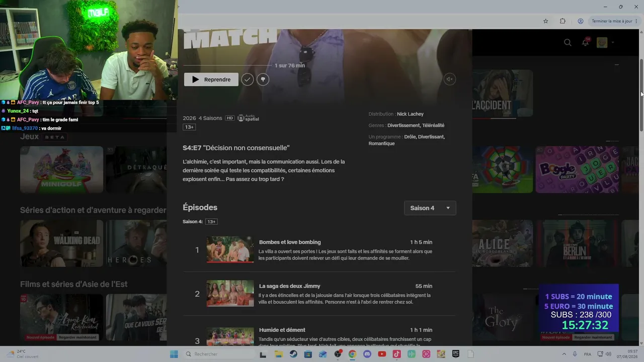Click the microphone tray icon
644x362 pixels.
(575, 354)
